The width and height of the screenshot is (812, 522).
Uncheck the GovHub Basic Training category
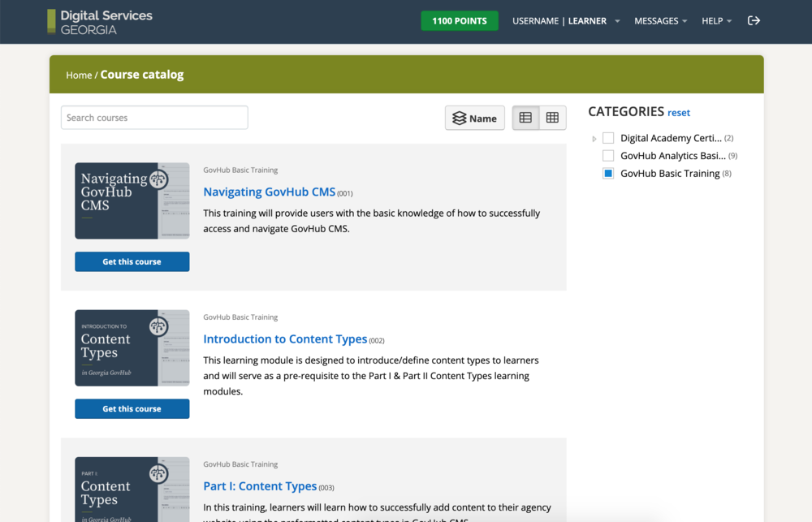608,173
